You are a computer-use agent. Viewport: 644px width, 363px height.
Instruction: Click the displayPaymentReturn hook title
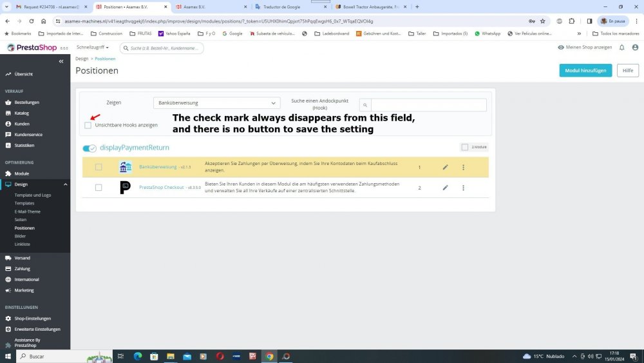[x=135, y=148]
